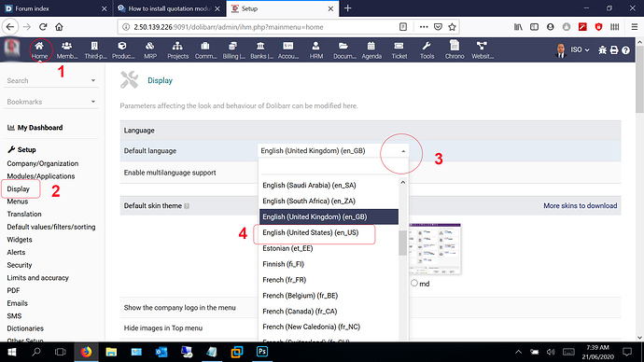Image resolution: width=644 pixels, height=362 pixels.
Task: Go to browser home page
Action: pos(59,27)
